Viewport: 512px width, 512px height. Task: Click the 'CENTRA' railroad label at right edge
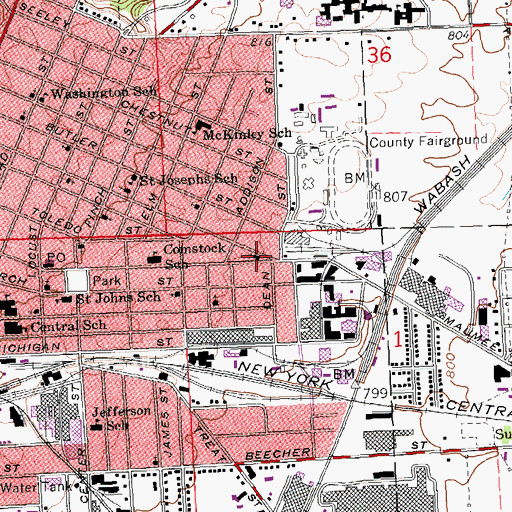(x=479, y=408)
